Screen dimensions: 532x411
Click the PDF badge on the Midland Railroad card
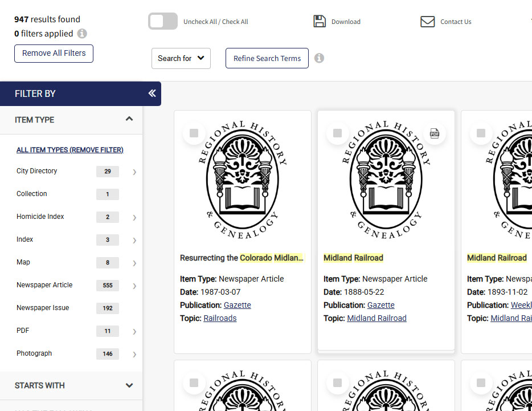435,133
